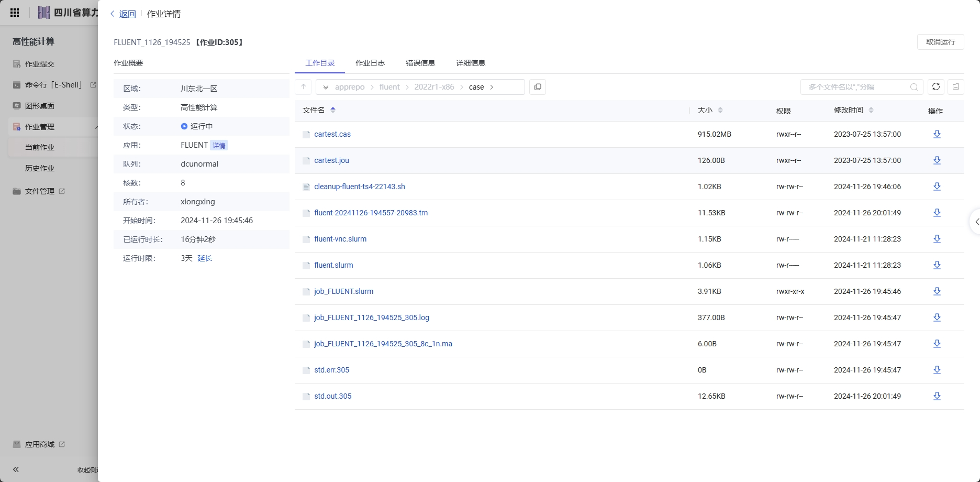
Task: Download the cartest.cas file
Action: (x=937, y=134)
